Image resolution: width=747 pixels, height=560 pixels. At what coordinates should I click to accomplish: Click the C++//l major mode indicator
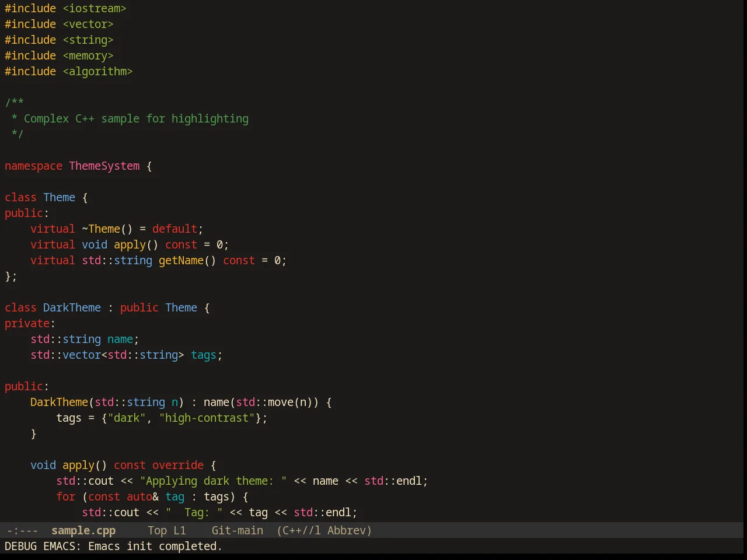[299, 531]
